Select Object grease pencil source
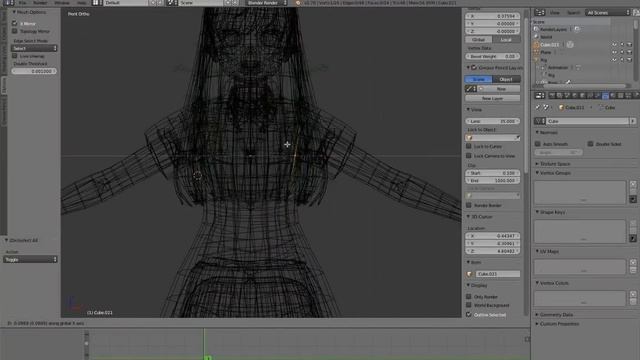Image resolution: width=640 pixels, height=360 pixels. [x=506, y=79]
